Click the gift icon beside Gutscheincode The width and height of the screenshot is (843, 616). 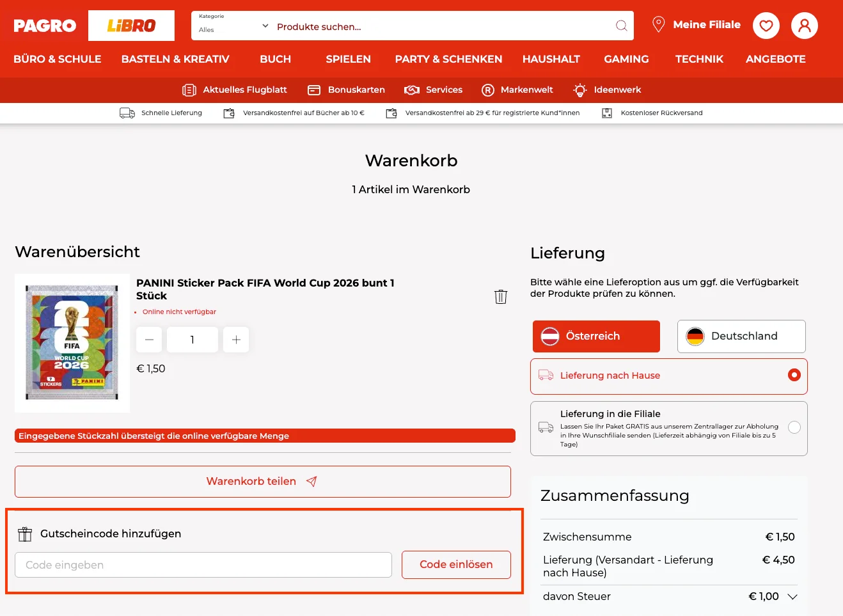coord(25,533)
